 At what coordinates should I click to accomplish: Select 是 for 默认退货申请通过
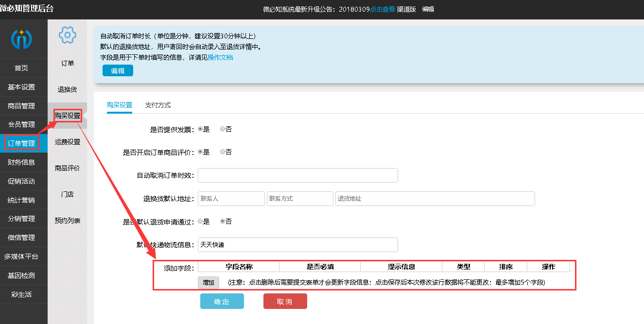(200, 222)
